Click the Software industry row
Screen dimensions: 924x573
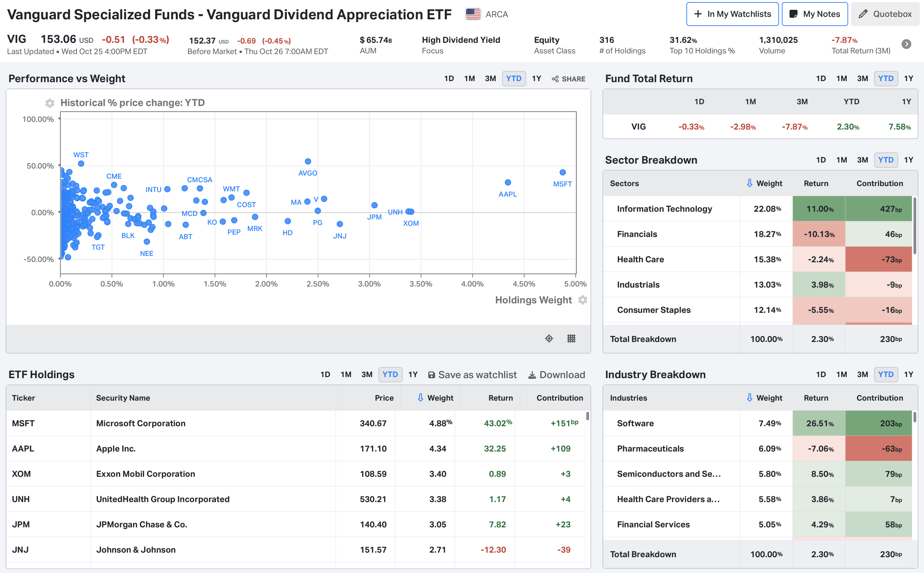(x=757, y=423)
